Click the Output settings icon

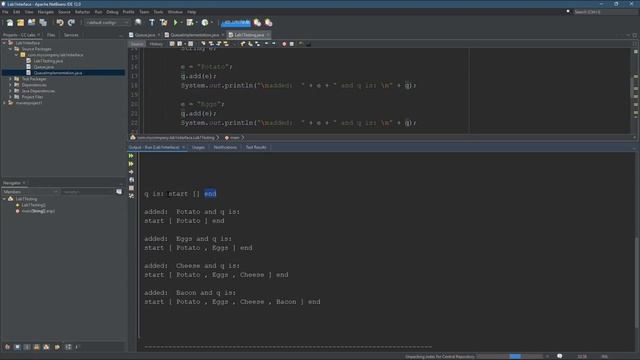[x=131, y=196]
